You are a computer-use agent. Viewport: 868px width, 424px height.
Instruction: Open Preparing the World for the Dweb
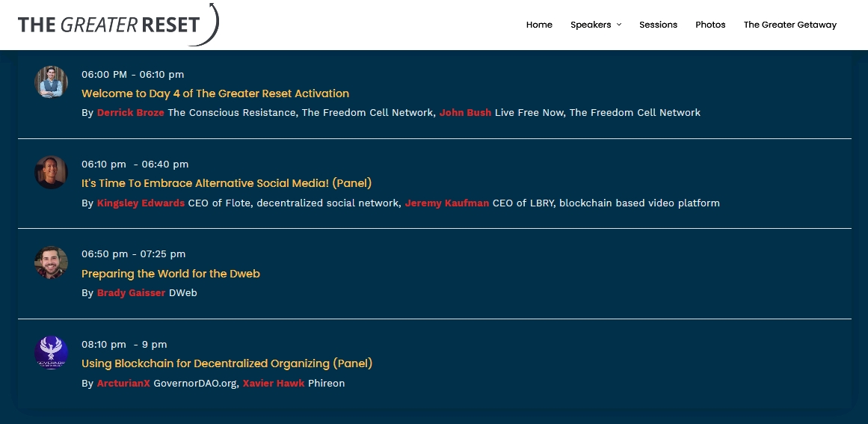point(170,274)
